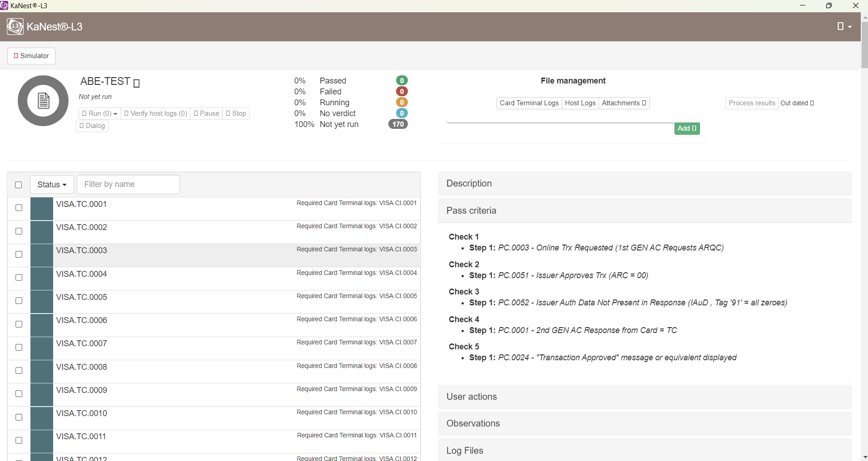This screenshot has height=461, width=868.
Task: Click the Filter by name field
Action: click(128, 185)
